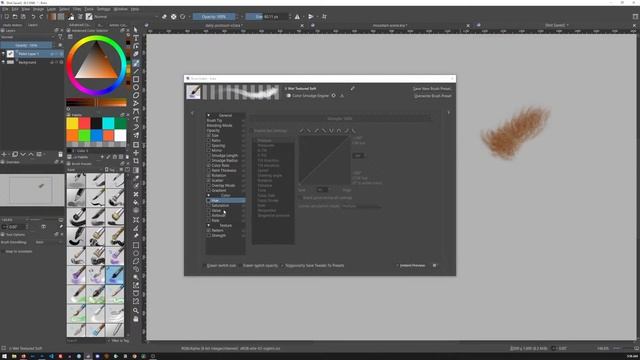Redo the last undone action

[41, 17]
